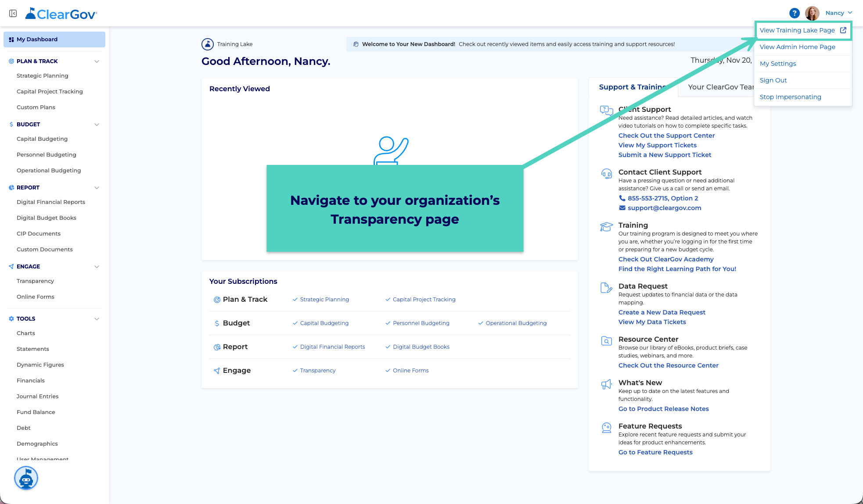Open Check Out the Resource Center link
863x504 pixels.
coord(669,365)
